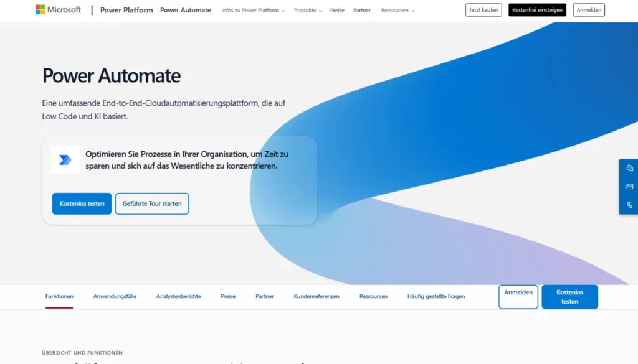
Task: Start the Geführte Tour
Action: click(152, 203)
